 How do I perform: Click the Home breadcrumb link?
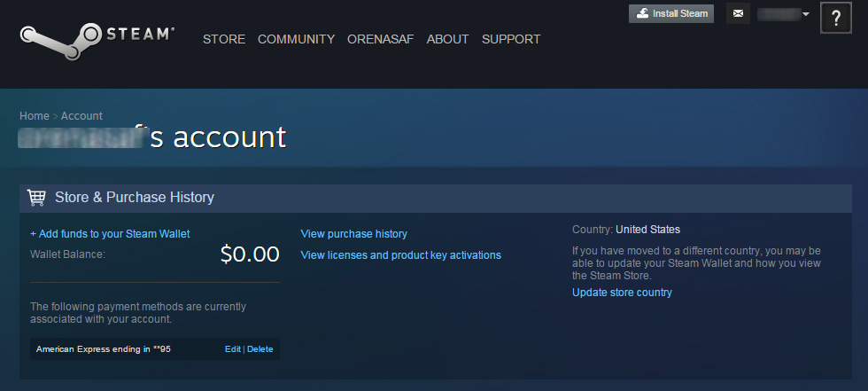[x=35, y=116]
